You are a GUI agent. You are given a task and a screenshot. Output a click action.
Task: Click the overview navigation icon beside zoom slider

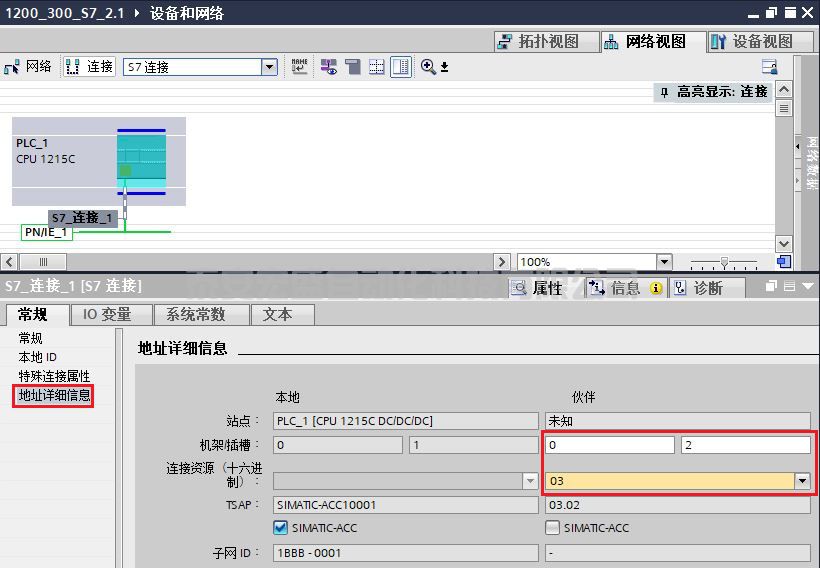783,262
